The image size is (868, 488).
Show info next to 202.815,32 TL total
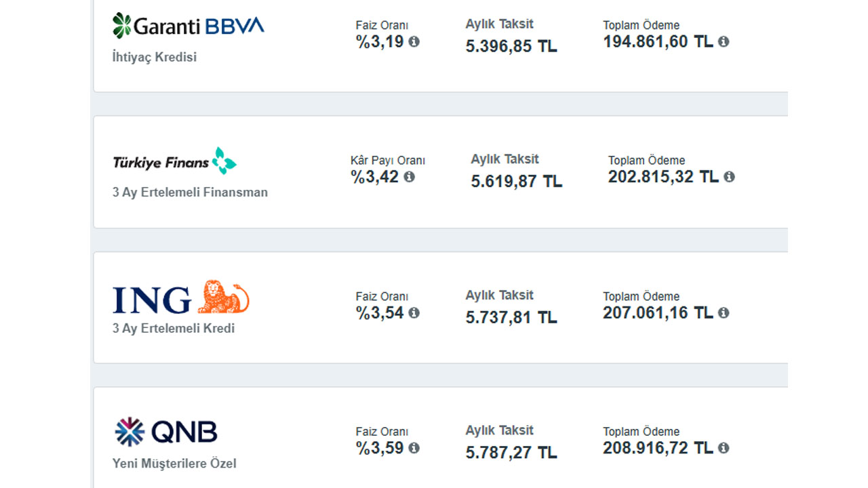pyautogui.click(x=729, y=177)
